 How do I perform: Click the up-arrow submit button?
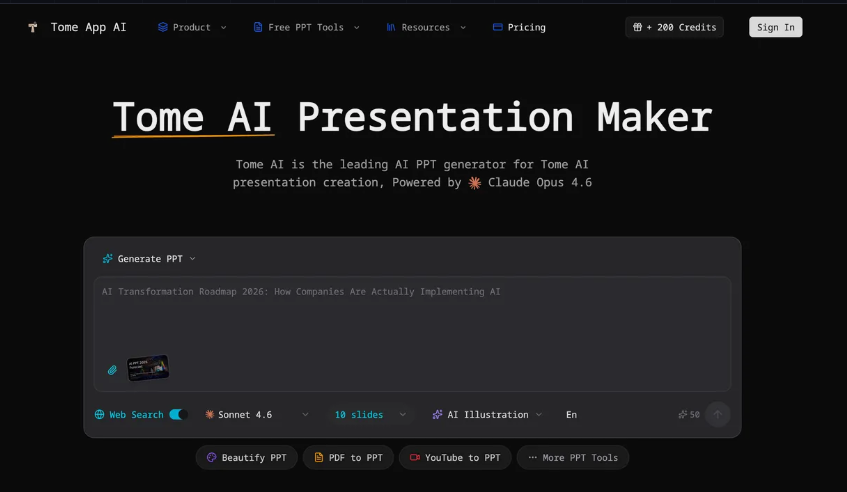(x=717, y=414)
